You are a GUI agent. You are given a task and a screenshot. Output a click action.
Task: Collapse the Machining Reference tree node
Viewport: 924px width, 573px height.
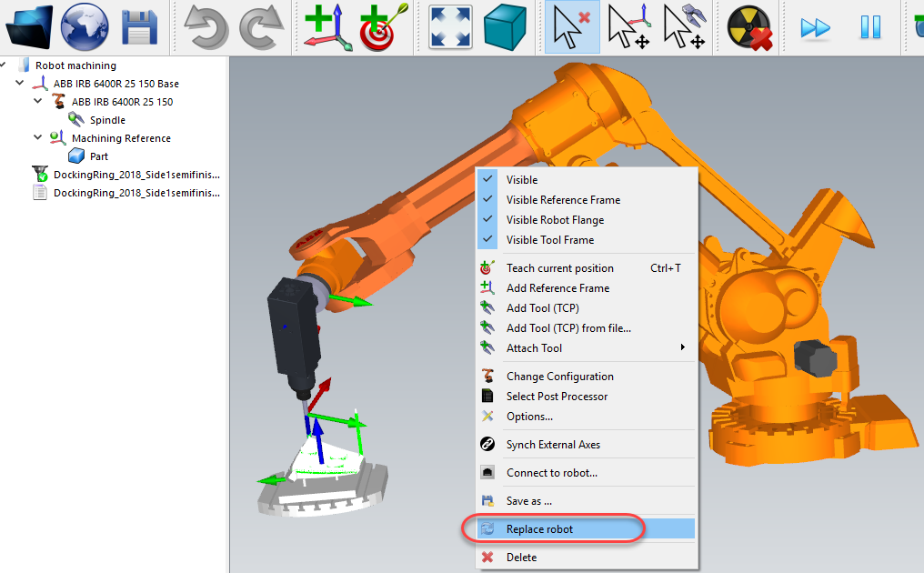point(38,138)
